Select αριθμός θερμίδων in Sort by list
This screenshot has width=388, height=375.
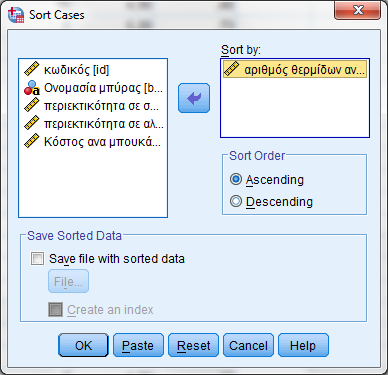pos(295,69)
